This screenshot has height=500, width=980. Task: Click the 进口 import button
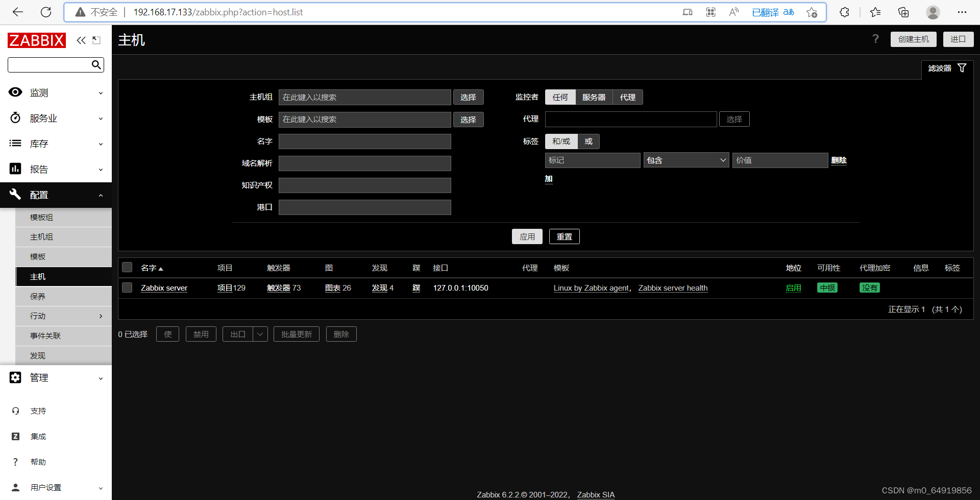click(x=958, y=39)
